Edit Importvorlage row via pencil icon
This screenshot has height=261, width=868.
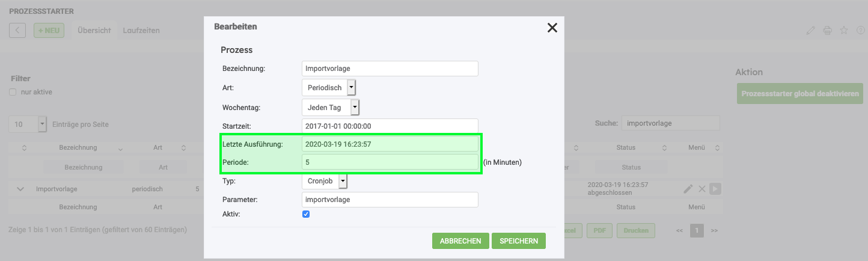click(x=688, y=189)
